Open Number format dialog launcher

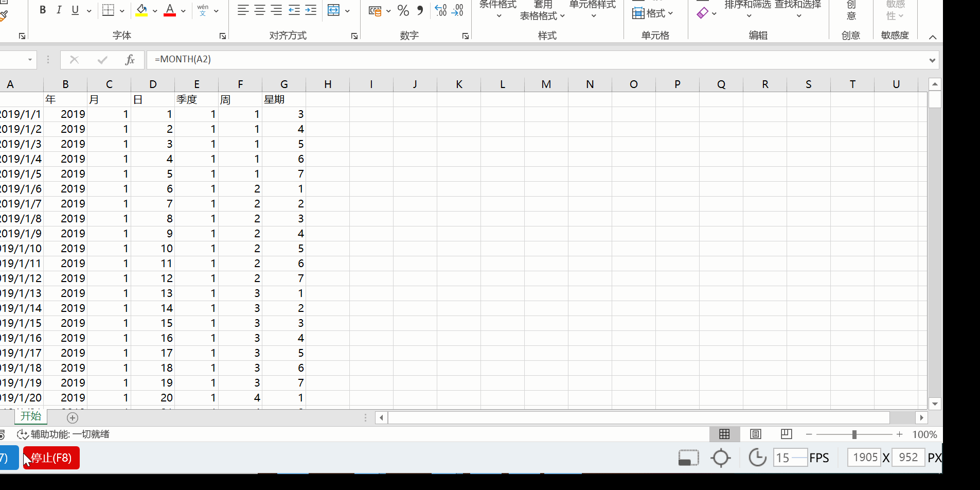pyautogui.click(x=466, y=36)
